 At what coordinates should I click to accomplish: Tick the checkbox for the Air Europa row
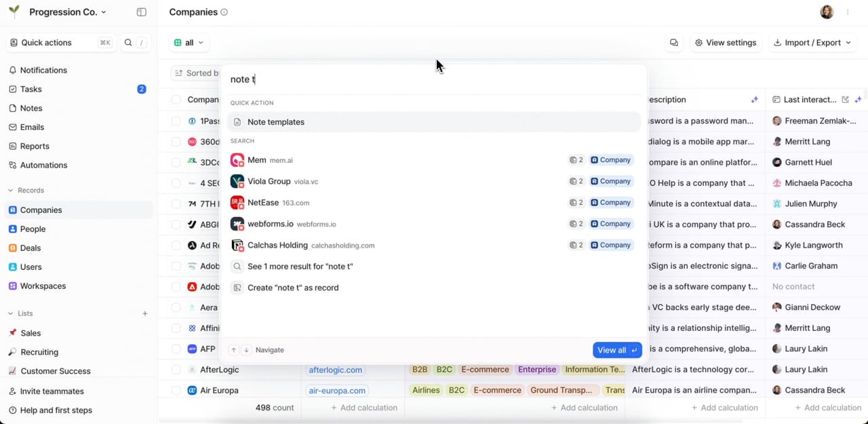pos(176,390)
